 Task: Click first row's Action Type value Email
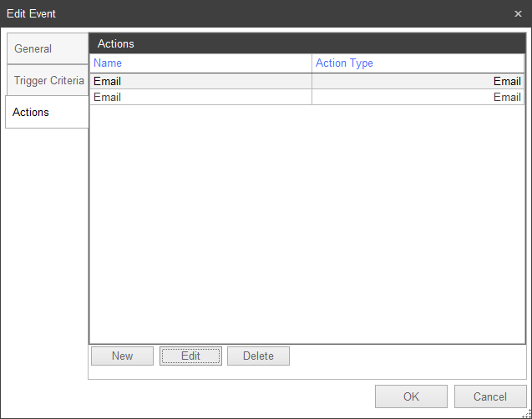(x=506, y=82)
